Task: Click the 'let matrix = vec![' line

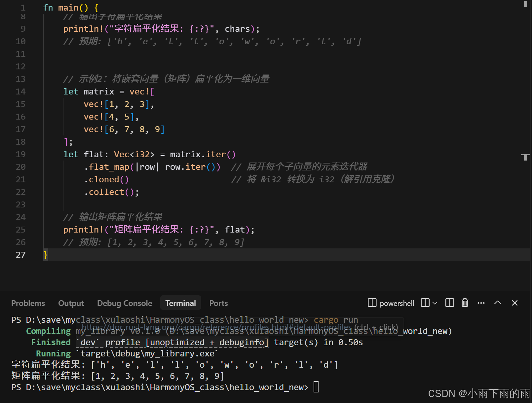Action: tap(109, 92)
